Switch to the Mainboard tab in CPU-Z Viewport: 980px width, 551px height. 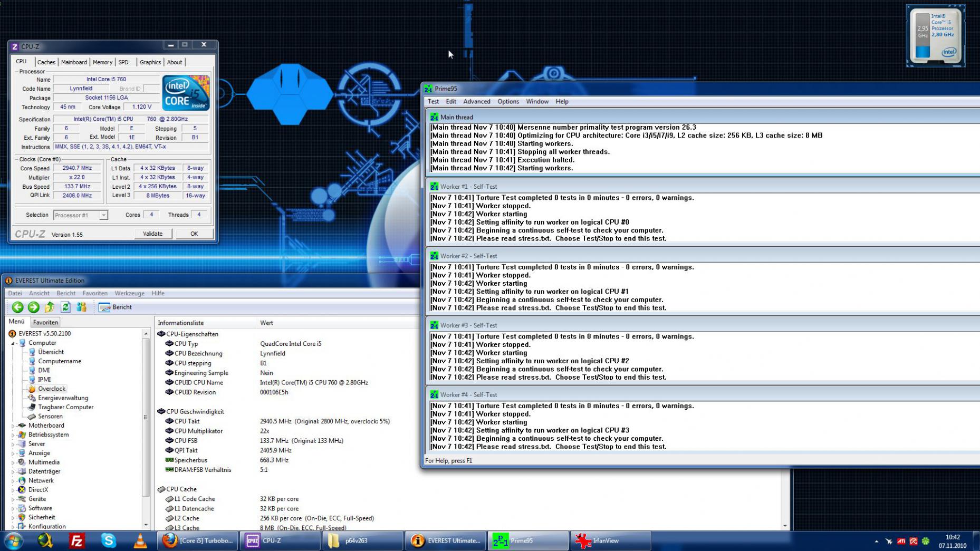click(74, 62)
